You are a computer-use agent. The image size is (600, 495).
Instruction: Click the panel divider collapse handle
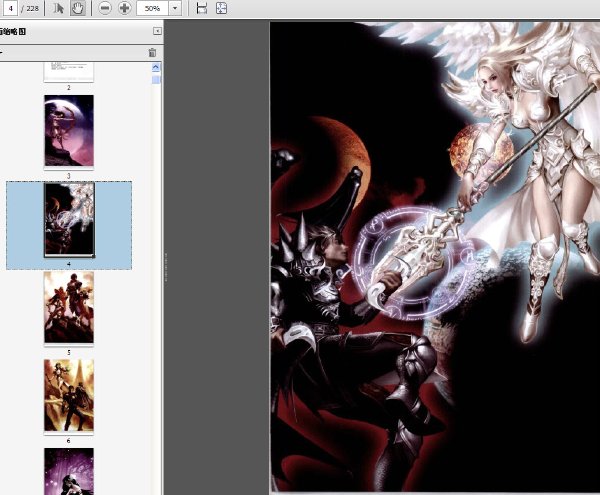166,267
